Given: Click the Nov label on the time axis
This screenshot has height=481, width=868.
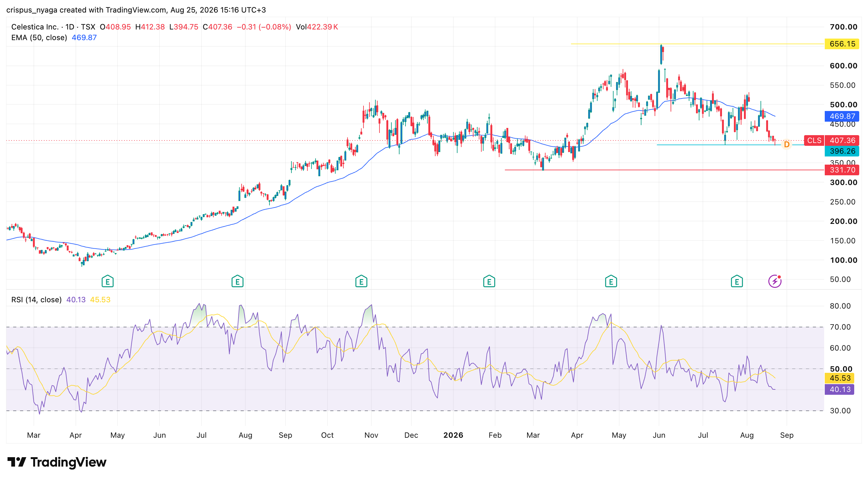Looking at the screenshot, I should click(x=371, y=435).
